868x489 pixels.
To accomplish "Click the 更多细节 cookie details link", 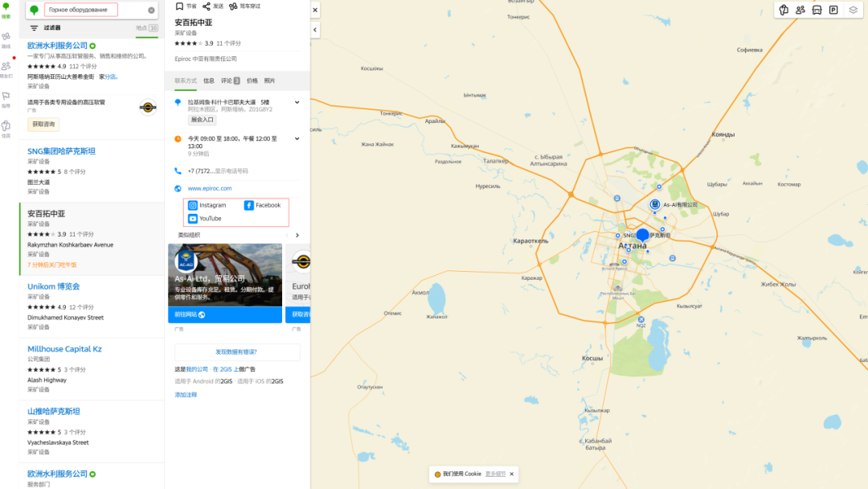I will point(495,474).
